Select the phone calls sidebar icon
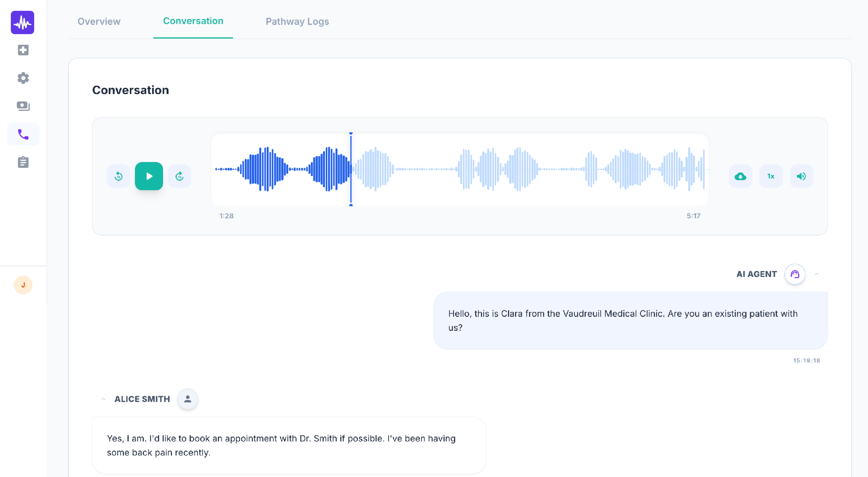The height and width of the screenshot is (477, 868). click(23, 134)
